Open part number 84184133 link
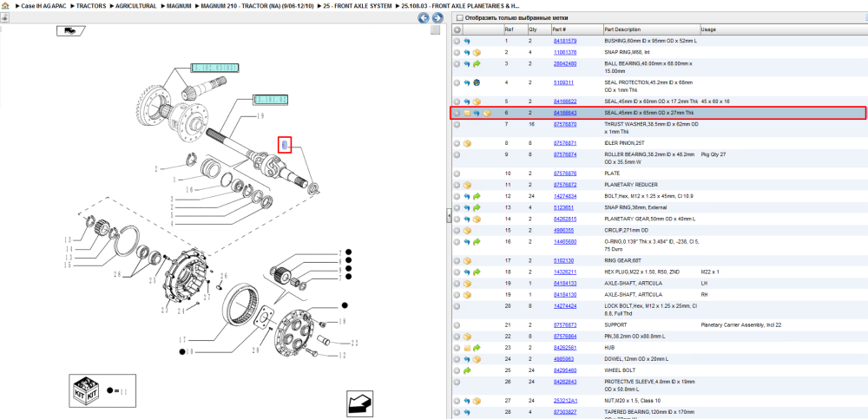868x419 pixels. tap(565, 284)
